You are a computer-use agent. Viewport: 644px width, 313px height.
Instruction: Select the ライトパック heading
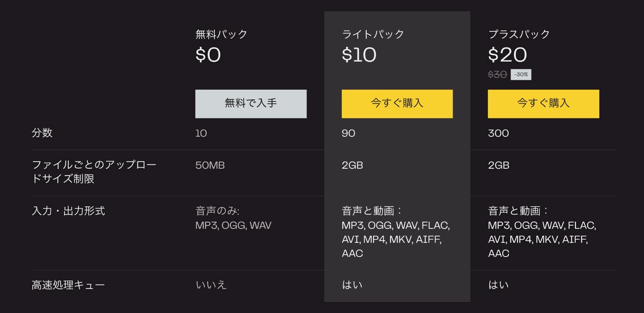(x=373, y=34)
